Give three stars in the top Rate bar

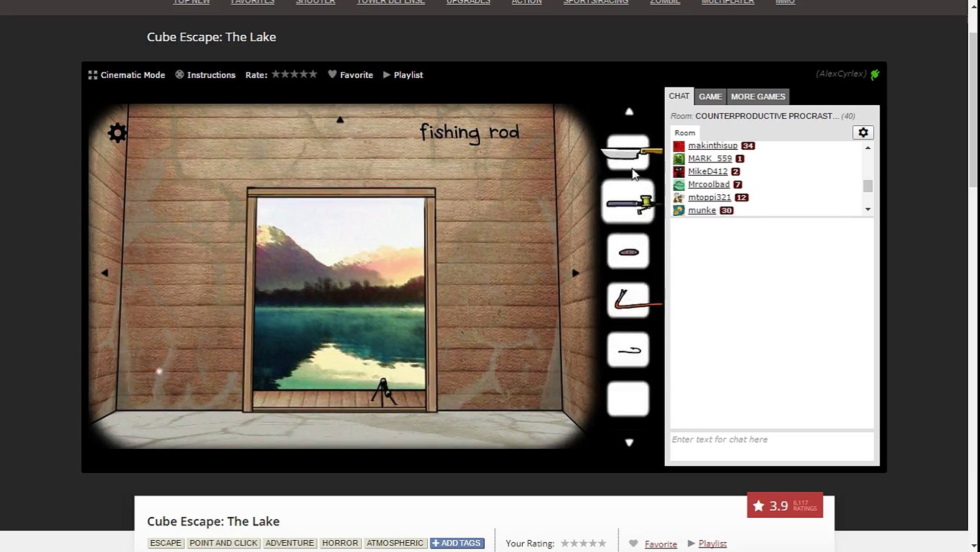(x=294, y=74)
